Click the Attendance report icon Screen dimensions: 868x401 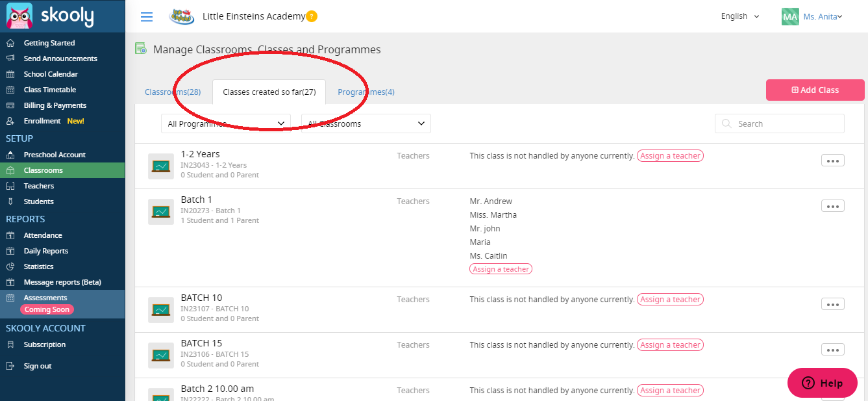(10, 235)
